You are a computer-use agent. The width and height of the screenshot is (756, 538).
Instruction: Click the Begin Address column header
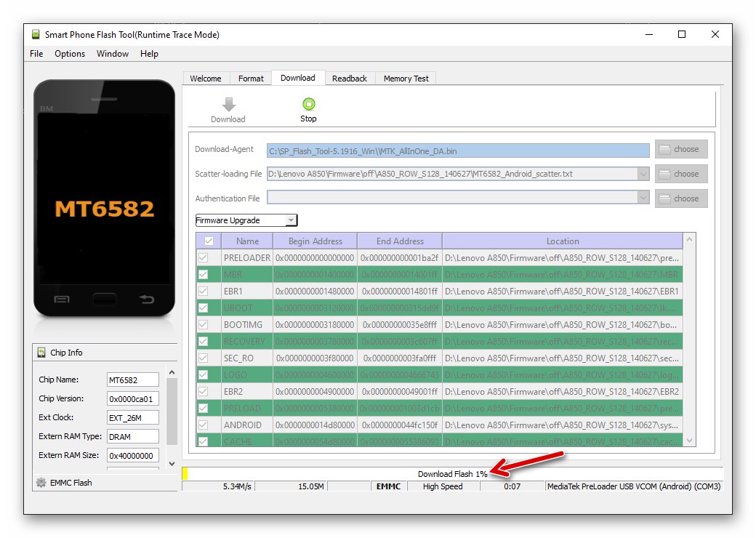[315, 241]
